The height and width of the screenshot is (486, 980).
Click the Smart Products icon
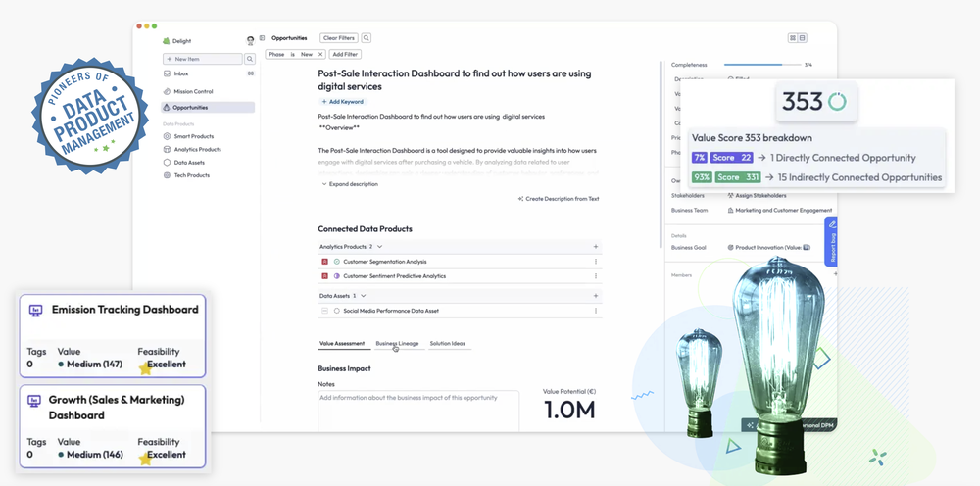pos(167,136)
